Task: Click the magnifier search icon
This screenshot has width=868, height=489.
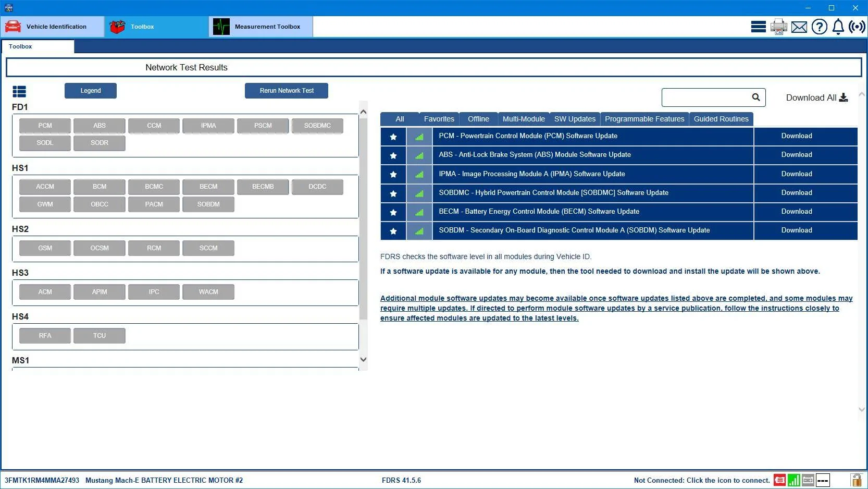Action: point(756,97)
